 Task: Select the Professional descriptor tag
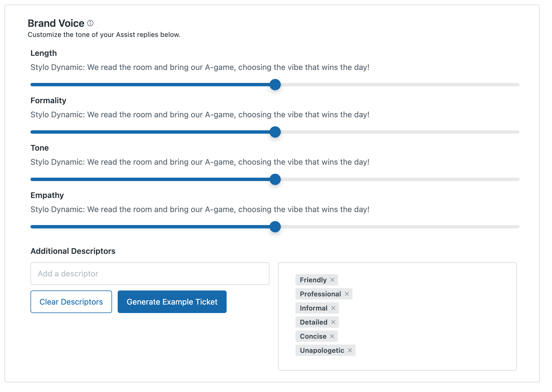pos(320,294)
